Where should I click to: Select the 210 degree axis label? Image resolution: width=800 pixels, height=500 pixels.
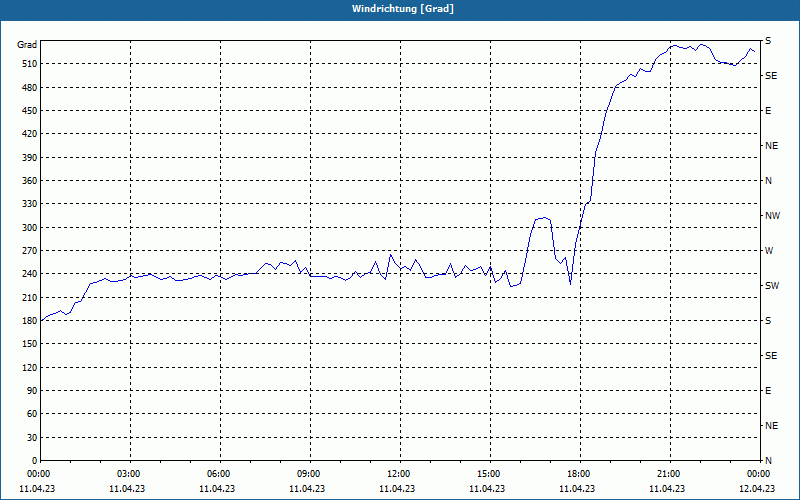coord(29,297)
